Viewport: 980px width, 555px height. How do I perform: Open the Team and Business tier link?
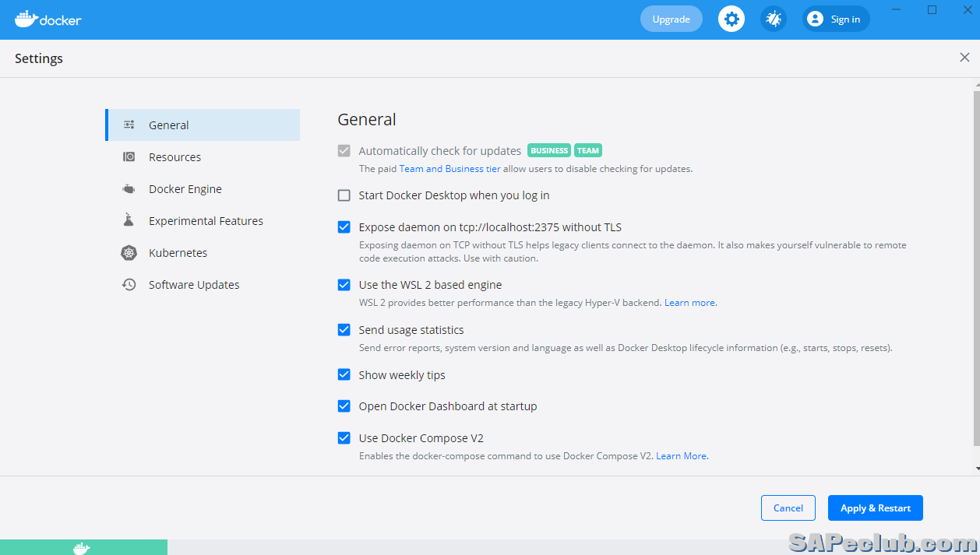(449, 169)
